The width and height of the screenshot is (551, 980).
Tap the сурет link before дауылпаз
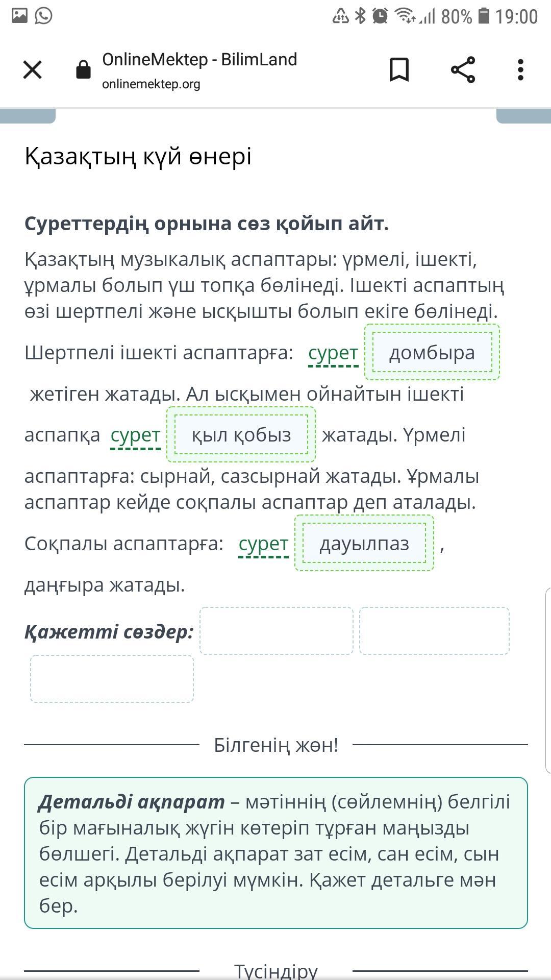(264, 544)
